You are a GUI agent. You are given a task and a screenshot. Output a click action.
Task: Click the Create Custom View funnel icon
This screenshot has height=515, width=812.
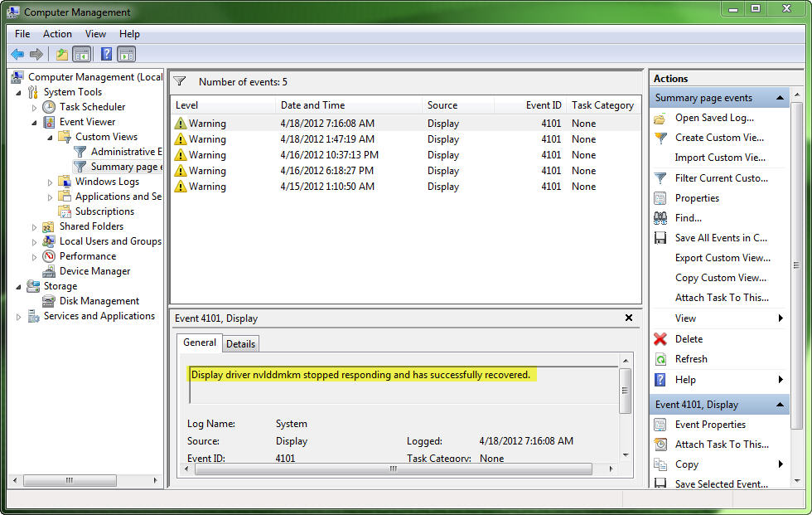[660, 138]
